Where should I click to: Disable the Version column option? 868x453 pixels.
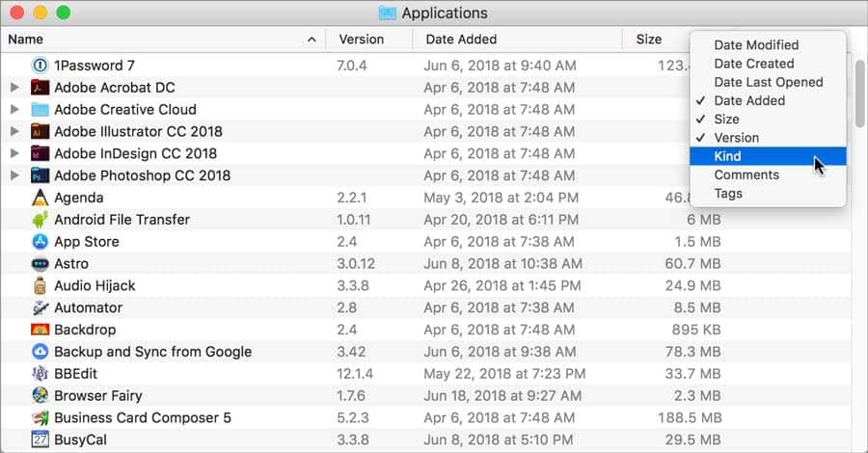coord(736,138)
